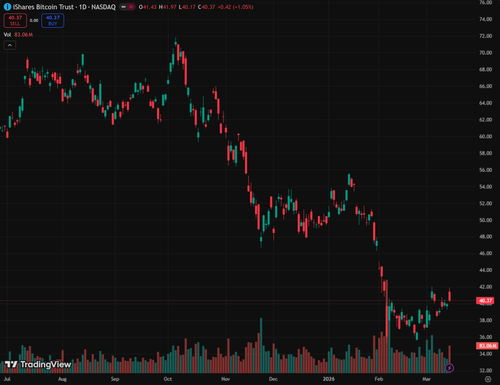Image resolution: width=500 pixels, height=385 pixels.
Task: Click the Sep label on the time axis
Action: click(x=115, y=379)
